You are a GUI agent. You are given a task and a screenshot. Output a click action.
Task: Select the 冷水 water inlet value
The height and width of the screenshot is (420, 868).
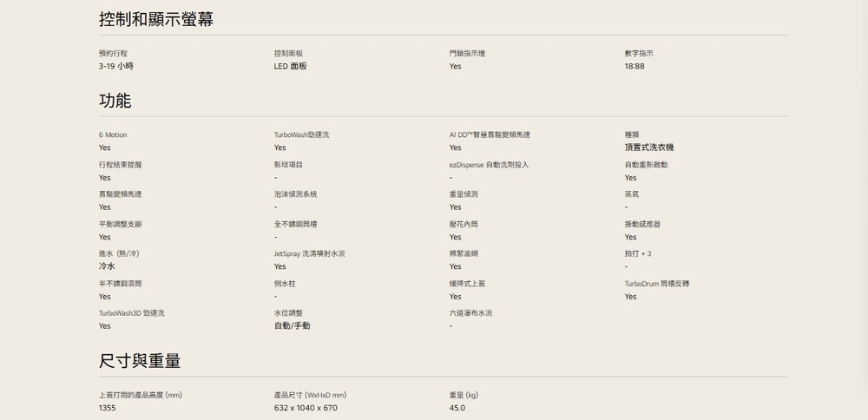107,266
